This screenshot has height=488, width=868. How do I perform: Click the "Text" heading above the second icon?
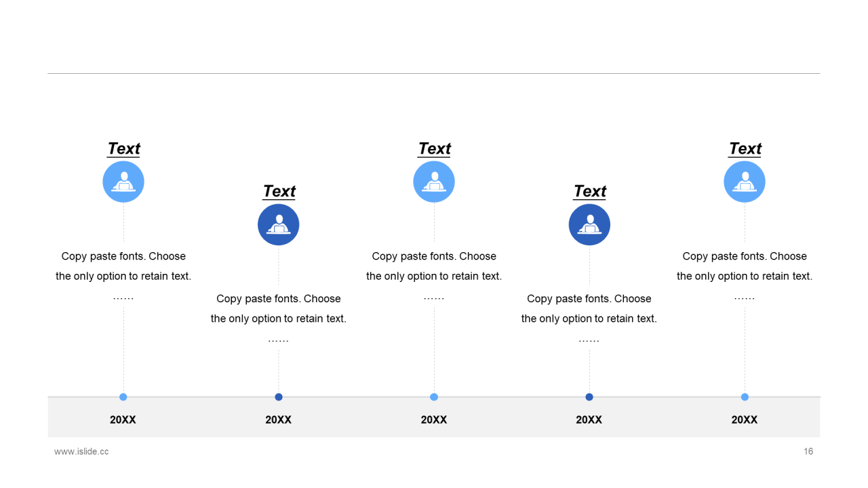279,192
